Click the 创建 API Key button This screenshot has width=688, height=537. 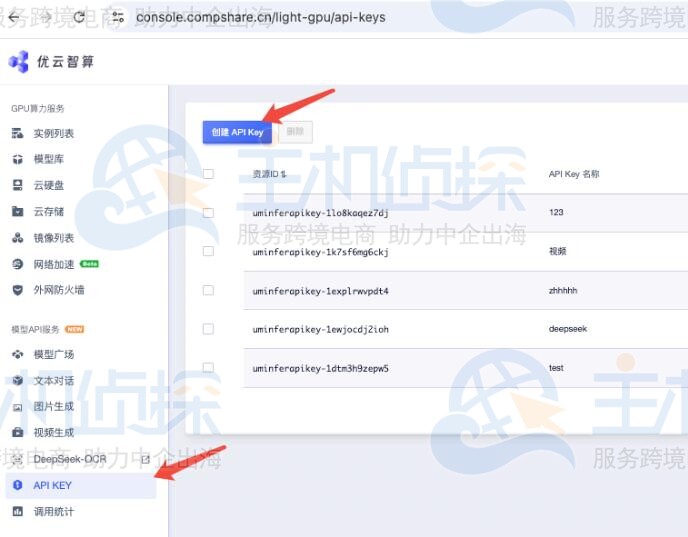[x=237, y=133]
